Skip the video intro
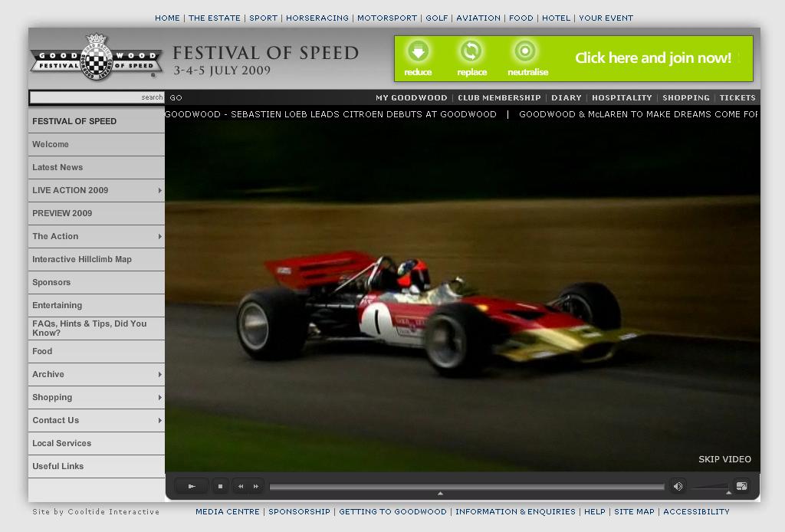This screenshot has height=532, width=785. pyautogui.click(x=724, y=459)
